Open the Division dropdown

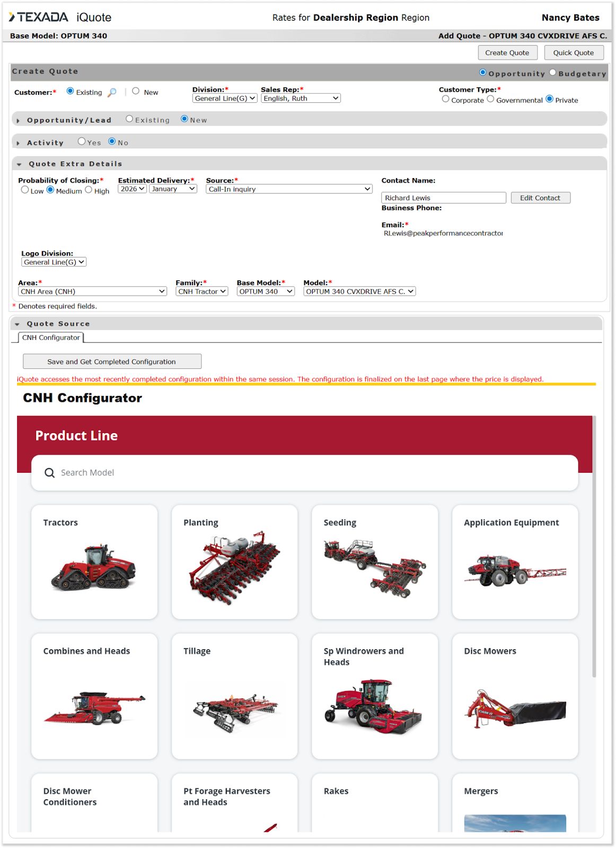(x=225, y=99)
